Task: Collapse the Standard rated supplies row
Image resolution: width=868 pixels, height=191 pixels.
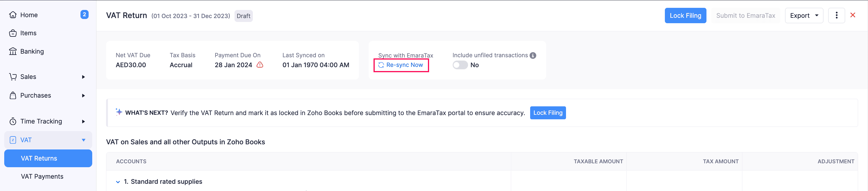Action: tap(118, 182)
